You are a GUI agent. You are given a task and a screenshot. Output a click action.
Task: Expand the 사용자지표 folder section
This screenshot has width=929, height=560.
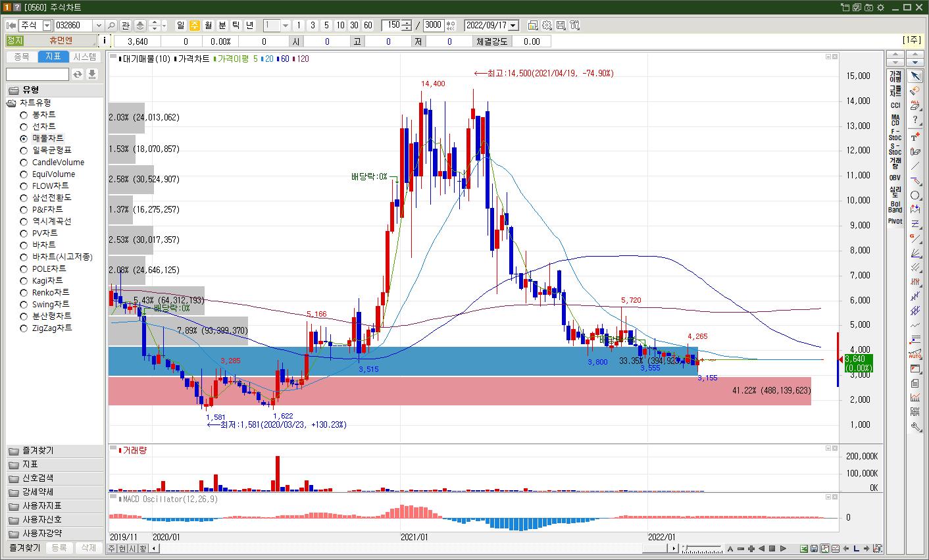(x=55, y=506)
